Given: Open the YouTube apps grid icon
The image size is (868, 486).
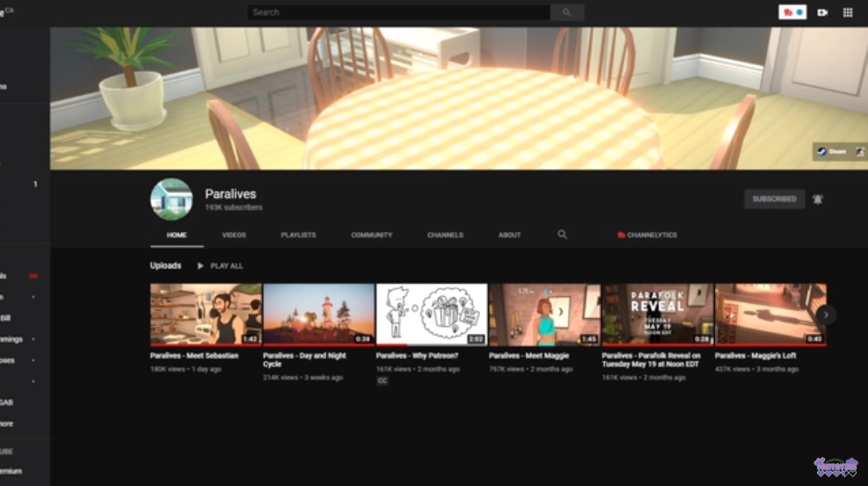Looking at the screenshot, I should [848, 12].
